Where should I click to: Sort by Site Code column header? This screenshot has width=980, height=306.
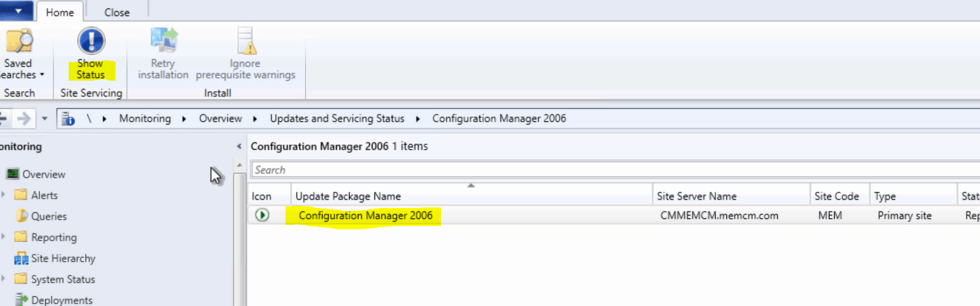pyautogui.click(x=840, y=196)
